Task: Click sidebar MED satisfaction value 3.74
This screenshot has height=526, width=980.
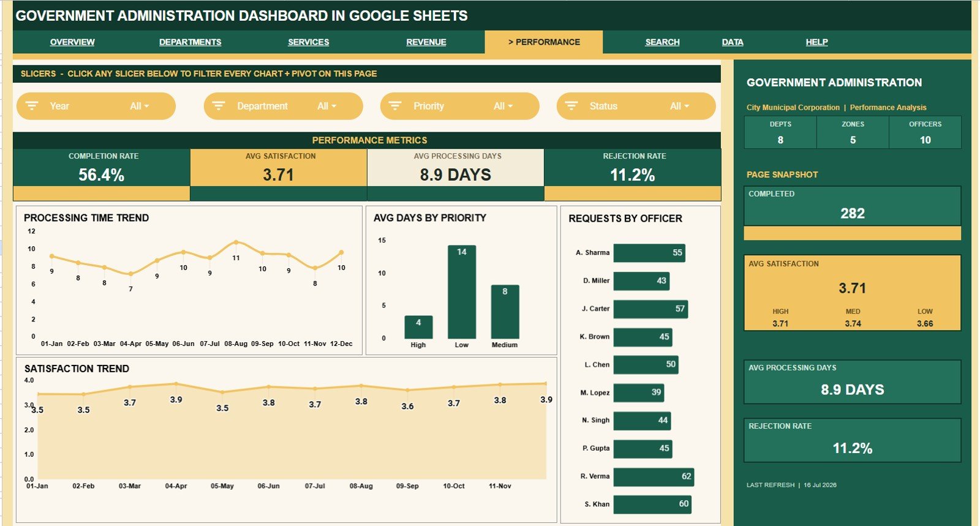Action: [x=853, y=324]
